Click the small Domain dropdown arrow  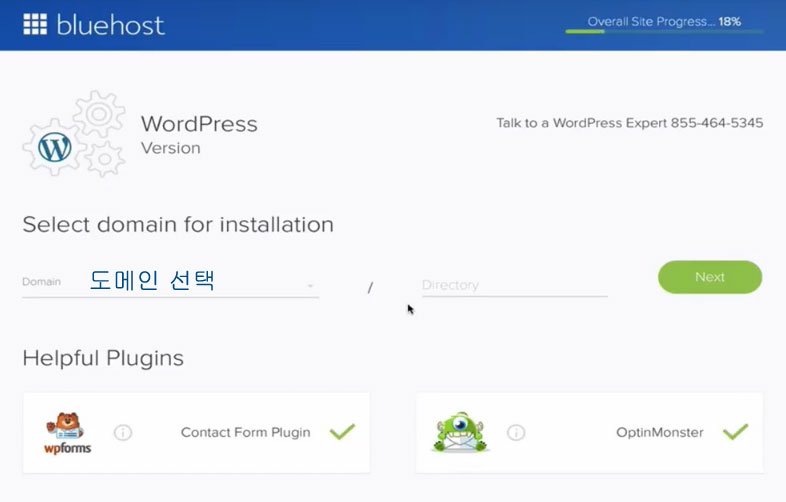coord(311,286)
